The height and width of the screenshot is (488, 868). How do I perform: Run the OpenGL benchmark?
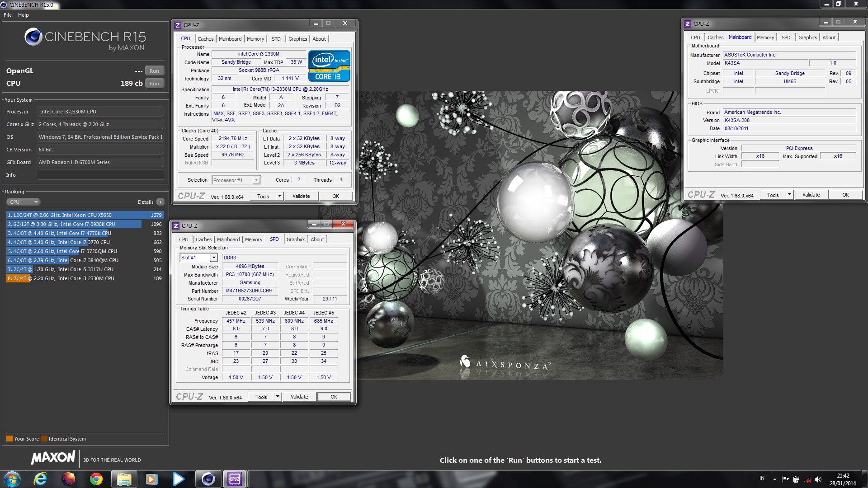pyautogui.click(x=154, y=71)
